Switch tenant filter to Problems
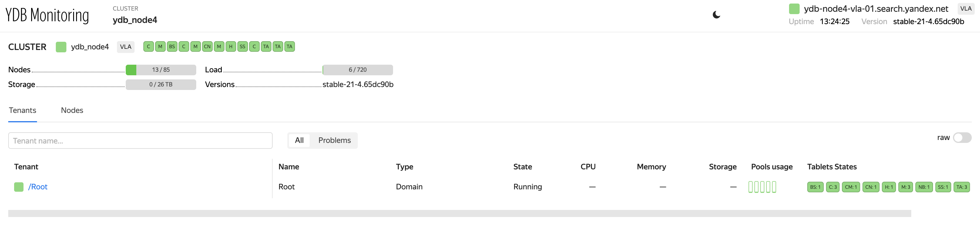 coord(334,140)
